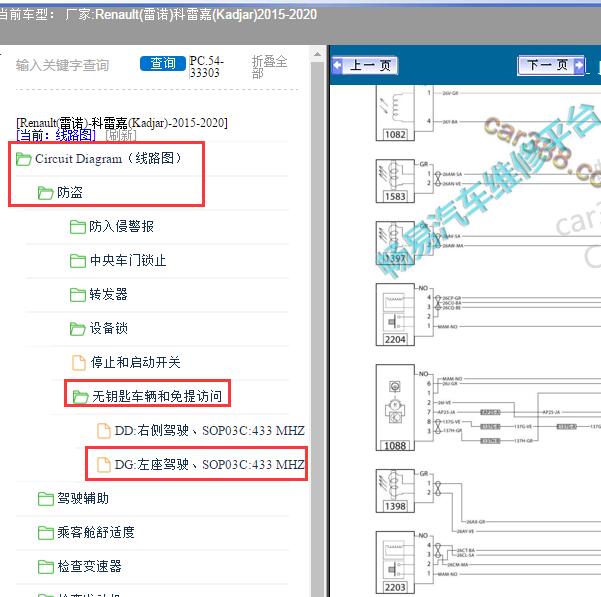Toggle the 设备锁 folder icon
This screenshot has height=597, width=601.
point(78,329)
